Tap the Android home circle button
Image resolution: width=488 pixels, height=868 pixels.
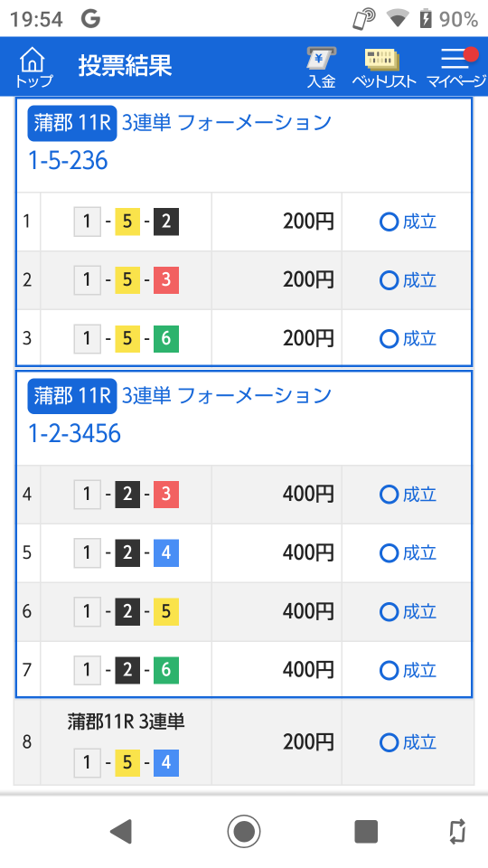point(244,832)
